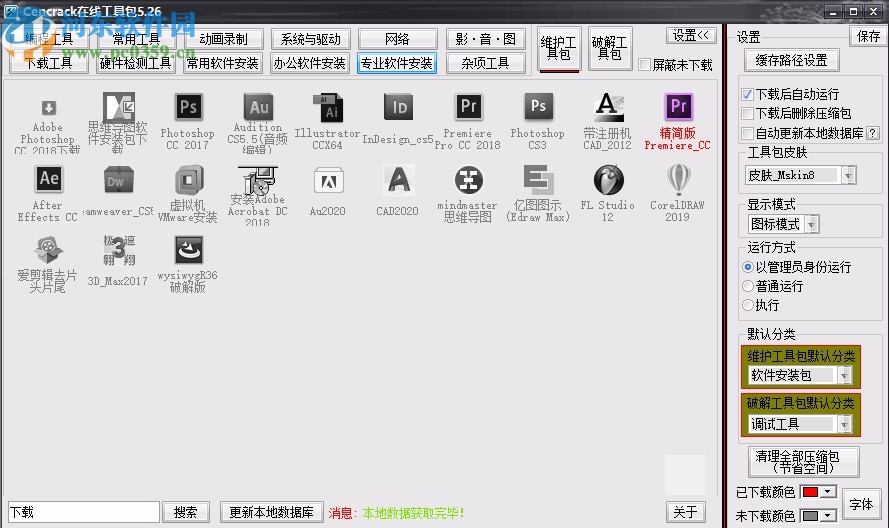Open 常用软件安装 tab

[x=223, y=63]
